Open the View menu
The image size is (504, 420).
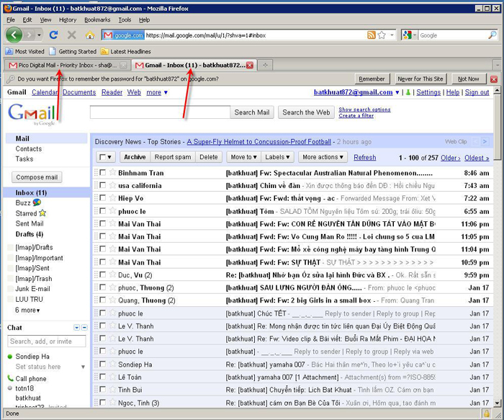(x=45, y=19)
